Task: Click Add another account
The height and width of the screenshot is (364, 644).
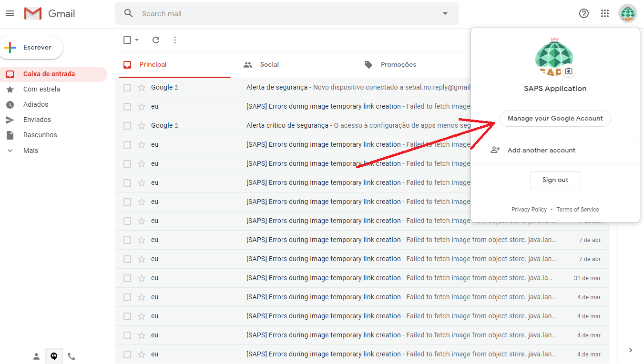Action: click(x=541, y=150)
